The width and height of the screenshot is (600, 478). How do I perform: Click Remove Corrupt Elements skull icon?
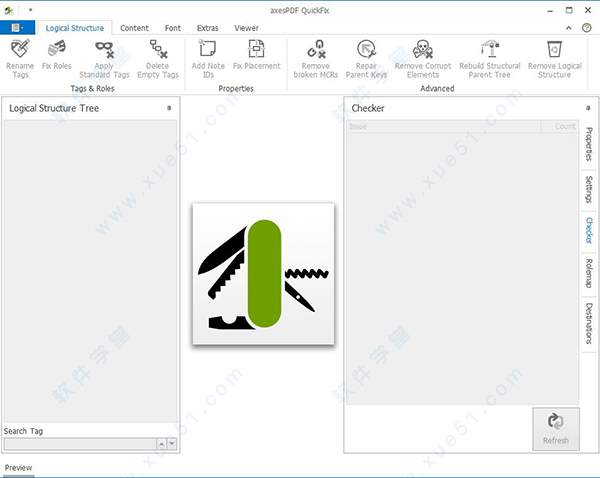pyautogui.click(x=423, y=49)
